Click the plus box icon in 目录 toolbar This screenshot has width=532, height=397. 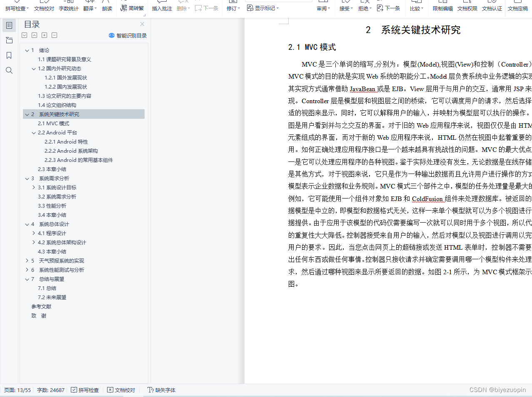(x=45, y=35)
